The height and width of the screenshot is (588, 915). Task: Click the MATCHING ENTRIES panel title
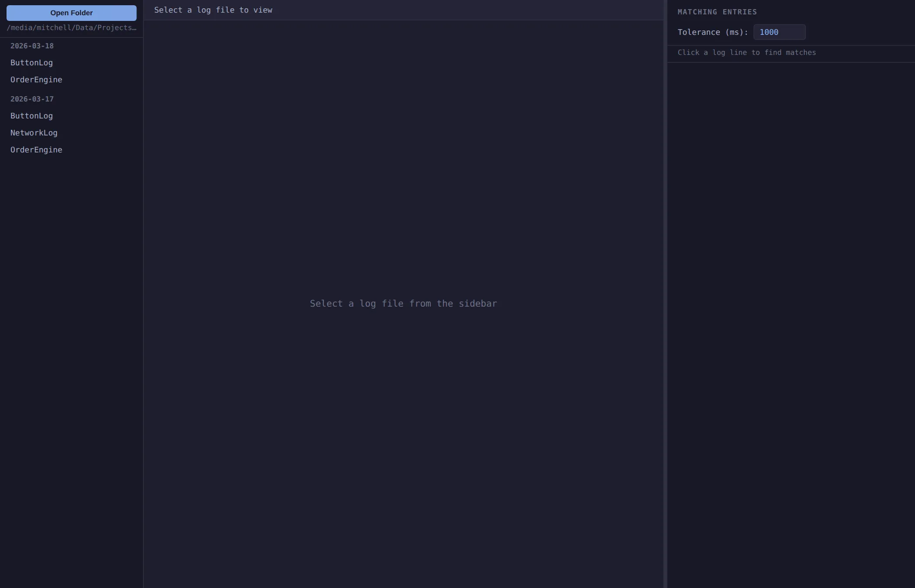pyautogui.click(x=717, y=12)
